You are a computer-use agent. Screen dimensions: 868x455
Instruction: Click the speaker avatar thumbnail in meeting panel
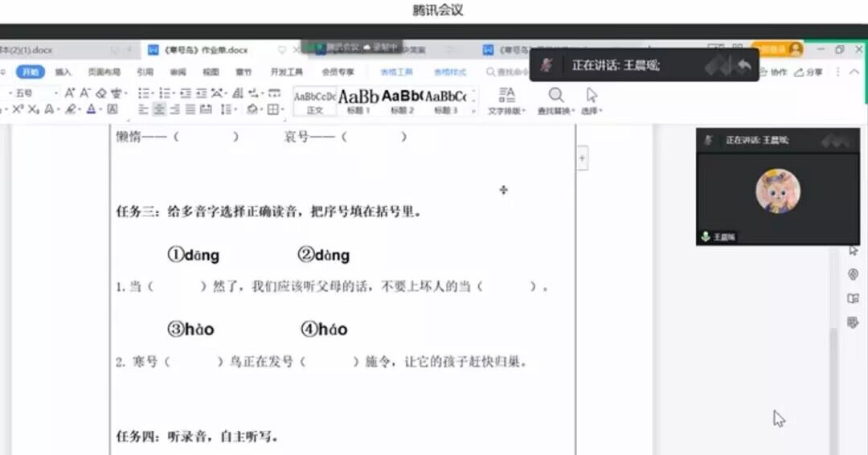tap(778, 191)
